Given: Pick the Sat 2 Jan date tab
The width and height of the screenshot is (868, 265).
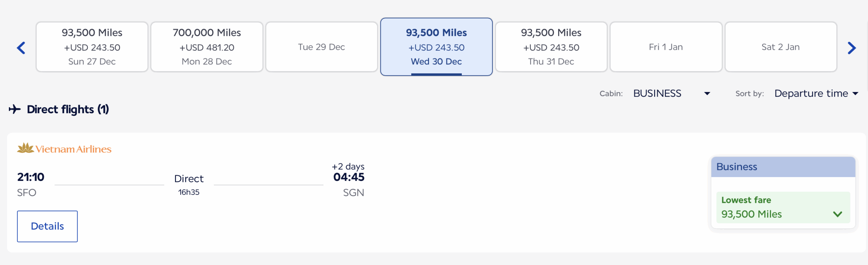Looking at the screenshot, I should tap(781, 47).
